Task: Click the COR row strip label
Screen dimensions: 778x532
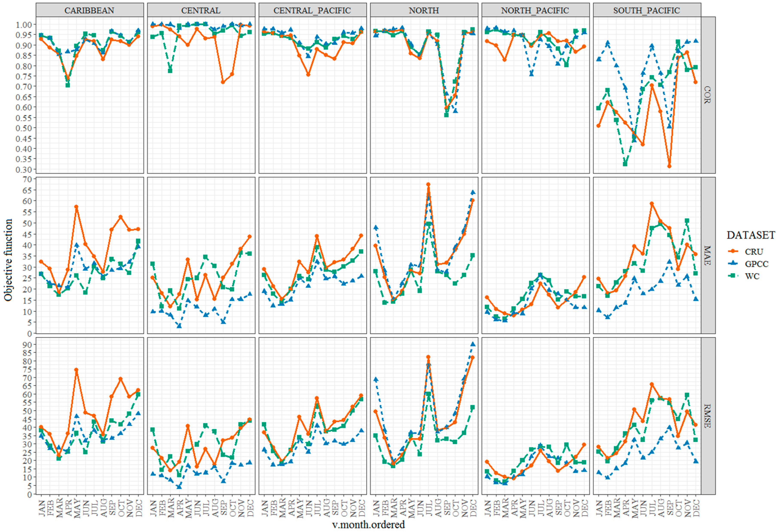Action: [x=707, y=95]
